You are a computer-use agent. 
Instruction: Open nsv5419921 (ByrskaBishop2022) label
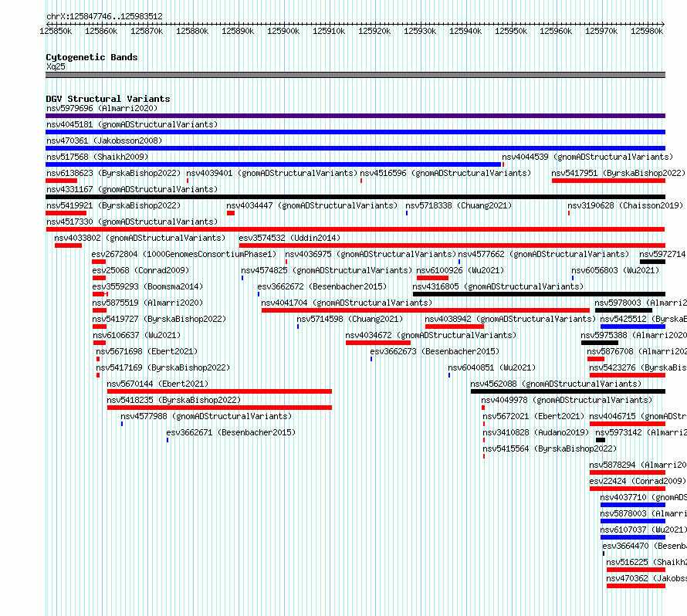(x=113, y=205)
